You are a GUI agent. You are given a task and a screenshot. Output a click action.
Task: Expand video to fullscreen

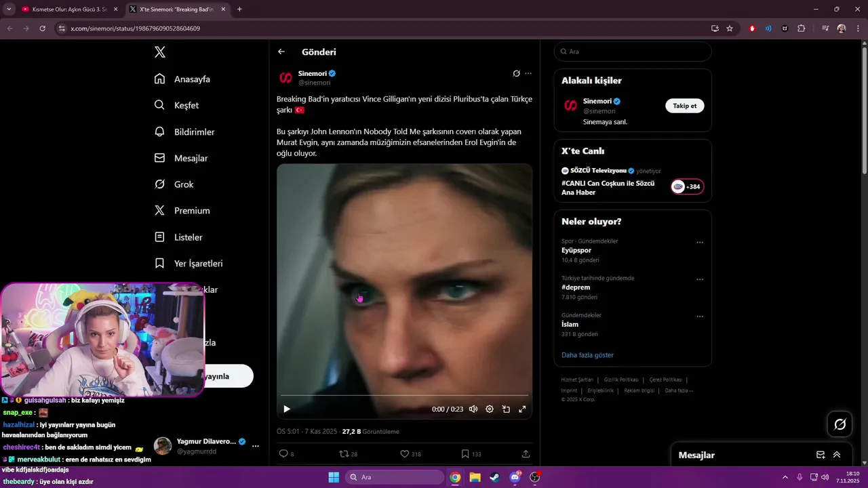tap(522, 409)
